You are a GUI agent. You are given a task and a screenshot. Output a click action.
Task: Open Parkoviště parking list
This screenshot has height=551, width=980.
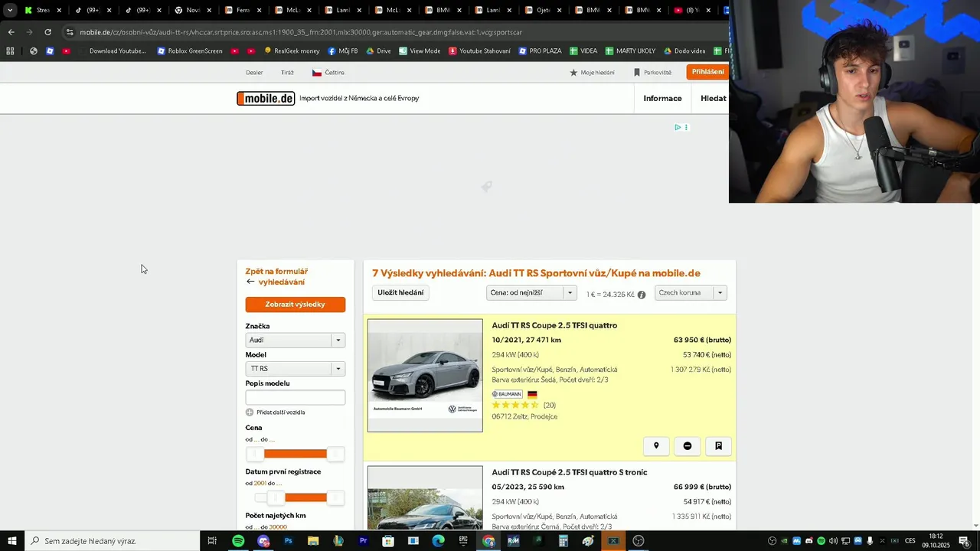tap(652, 73)
